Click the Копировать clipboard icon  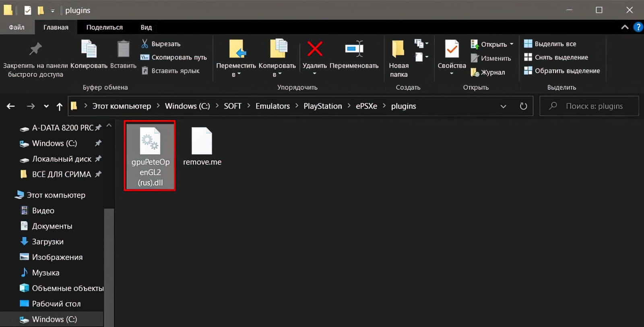[89, 49]
